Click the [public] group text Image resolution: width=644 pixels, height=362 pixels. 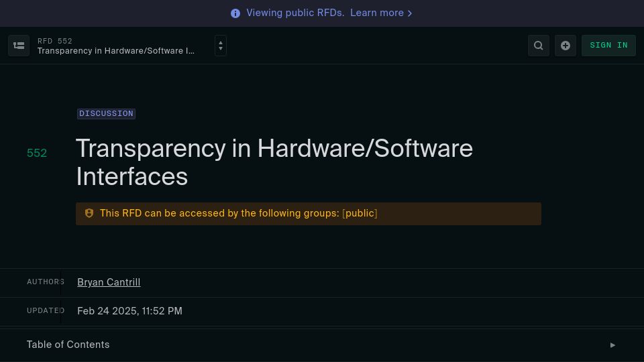[360, 213]
